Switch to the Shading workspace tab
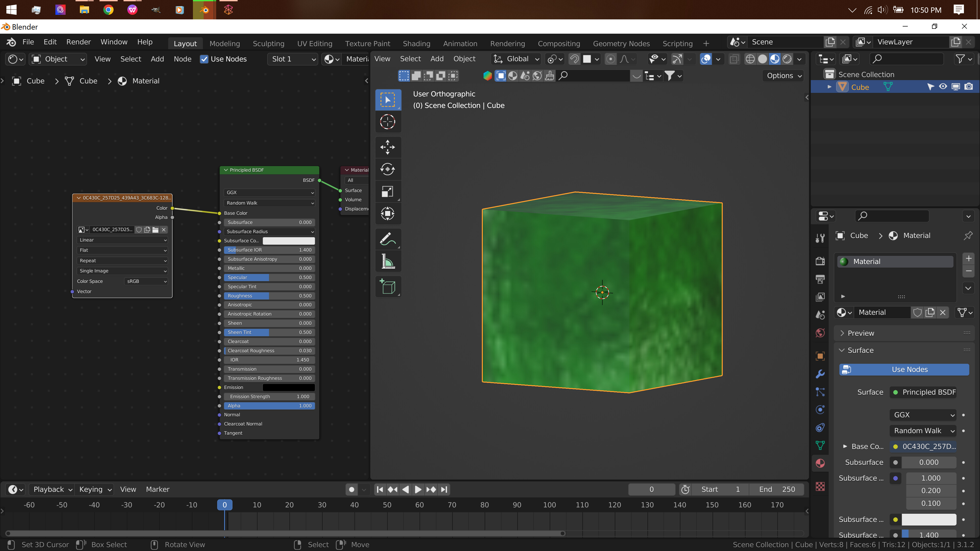This screenshot has height=551, width=980. [x=416, y=43]
